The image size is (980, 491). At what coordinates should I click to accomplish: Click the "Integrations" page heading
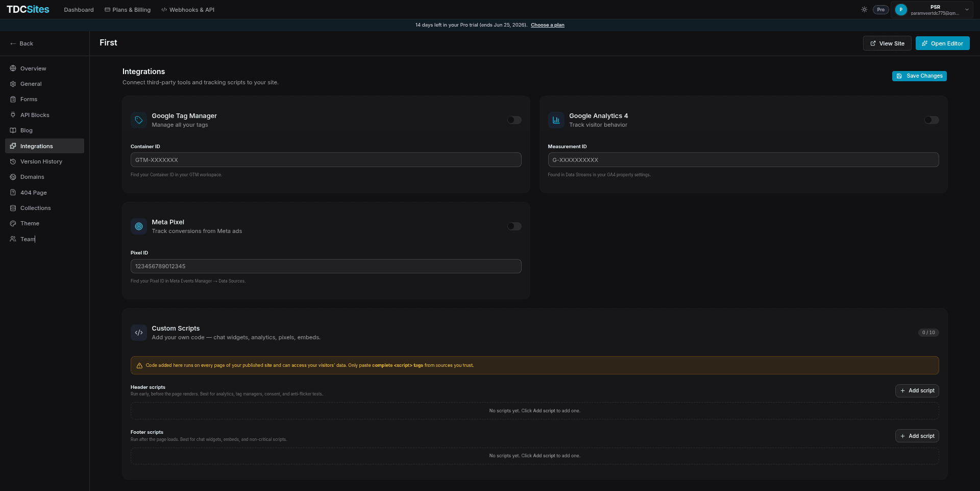pyautogui.click(x=143, y=72)
